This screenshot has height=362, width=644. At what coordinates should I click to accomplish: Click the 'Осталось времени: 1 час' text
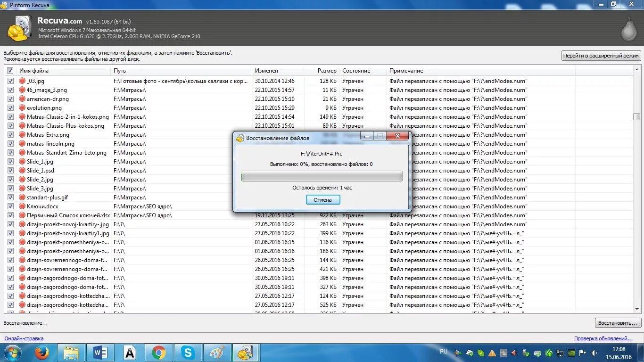tap(322, 188)
